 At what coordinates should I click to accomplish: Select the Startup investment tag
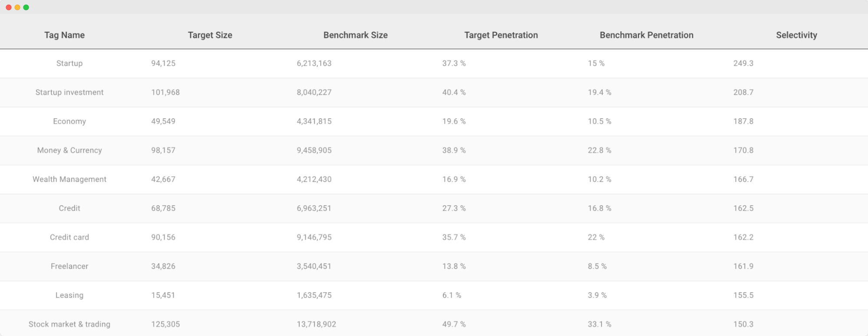click(69, 92)
